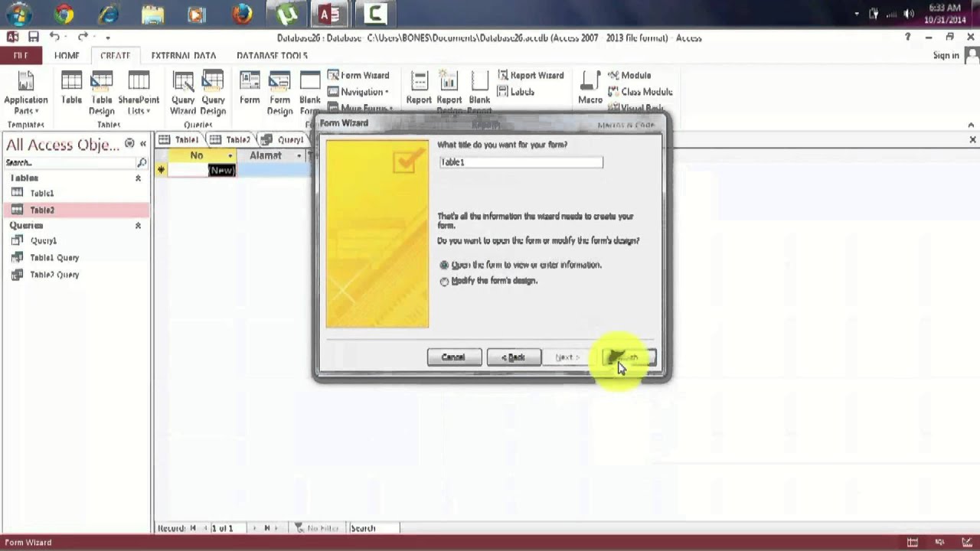Create a new Table from ribbon
Screen dimensions: 980x551
point(71,89)
